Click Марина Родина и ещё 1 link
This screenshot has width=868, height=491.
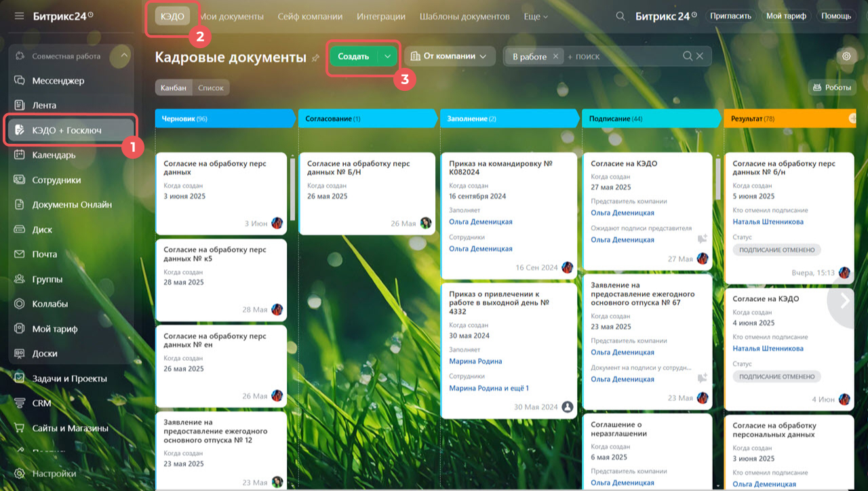[x=489, y=388]
